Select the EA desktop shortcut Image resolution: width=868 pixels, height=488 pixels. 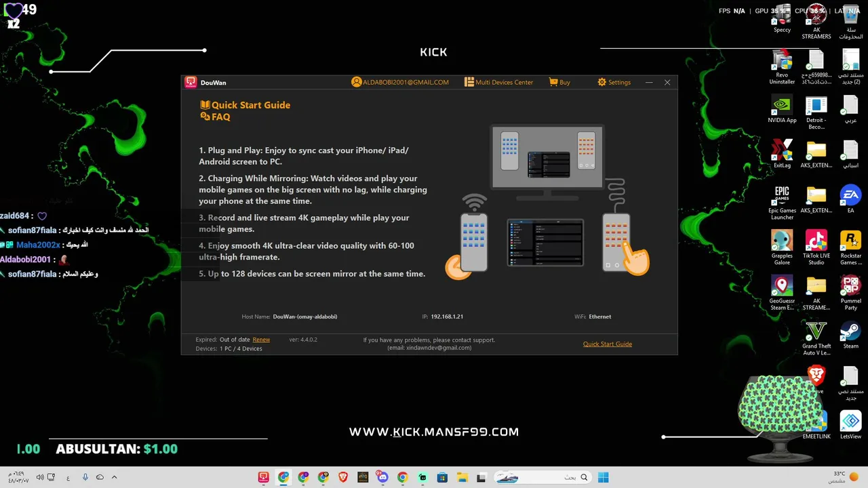tap(850, 199)
